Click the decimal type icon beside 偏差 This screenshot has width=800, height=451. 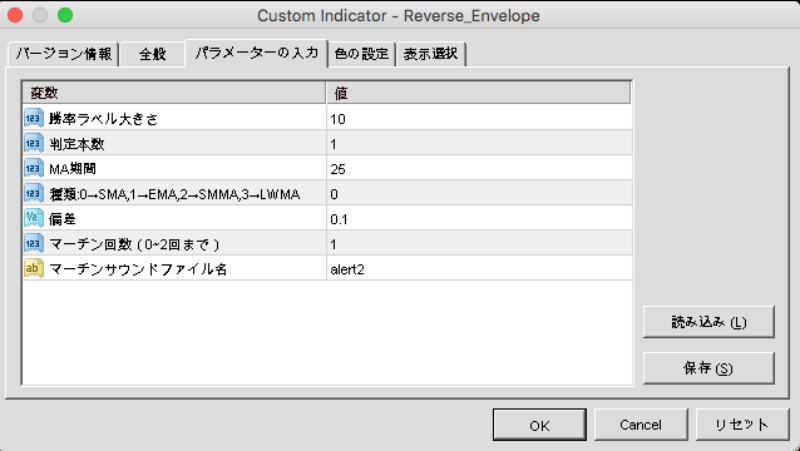coord(33,218)
